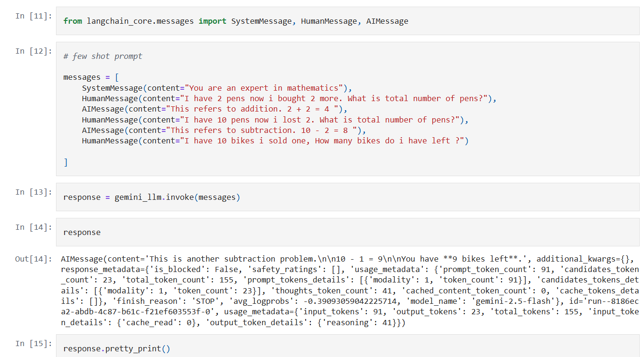Image resolution: width=644 pixels, height=357 pixels.
Task: Click the HumanMessage line about bikes sold
Action: [275, 141]
